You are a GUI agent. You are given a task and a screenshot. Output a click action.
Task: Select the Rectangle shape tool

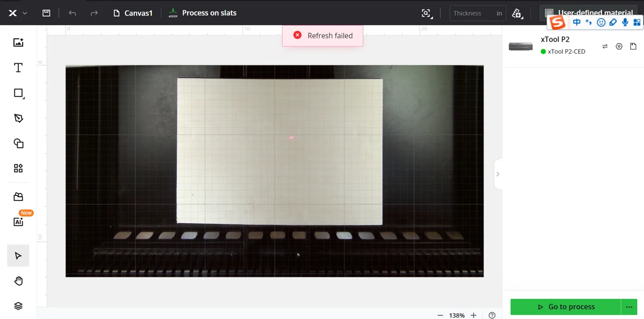[18, 93]
